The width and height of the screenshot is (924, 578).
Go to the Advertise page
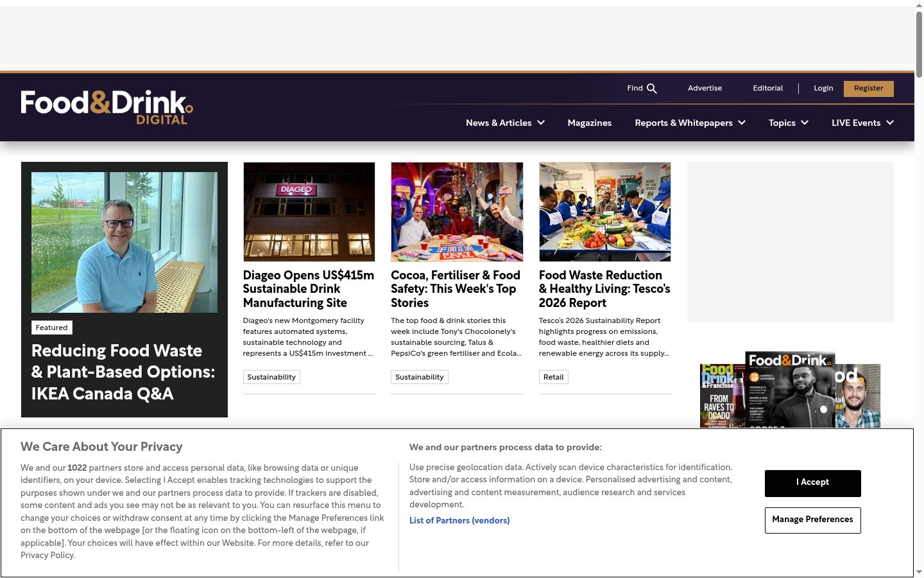[x=705, y=89]
